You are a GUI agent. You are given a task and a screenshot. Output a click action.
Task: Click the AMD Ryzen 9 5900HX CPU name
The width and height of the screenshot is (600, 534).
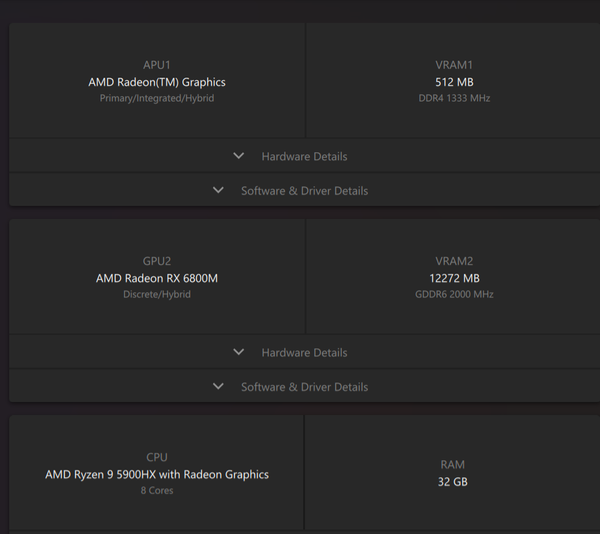(157, 474)
